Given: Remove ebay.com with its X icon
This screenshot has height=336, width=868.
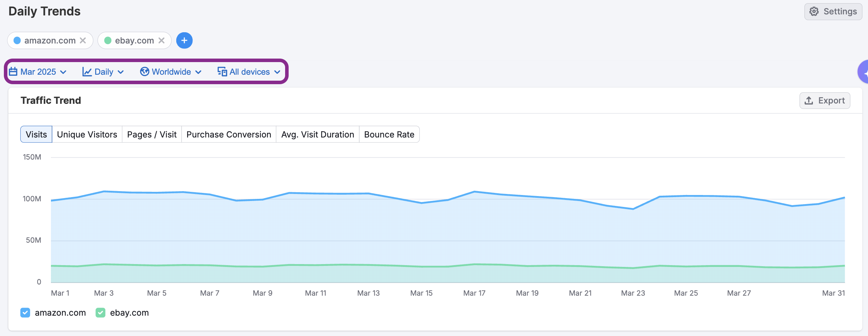Looking at the screenshot, I should pos(162,41).
